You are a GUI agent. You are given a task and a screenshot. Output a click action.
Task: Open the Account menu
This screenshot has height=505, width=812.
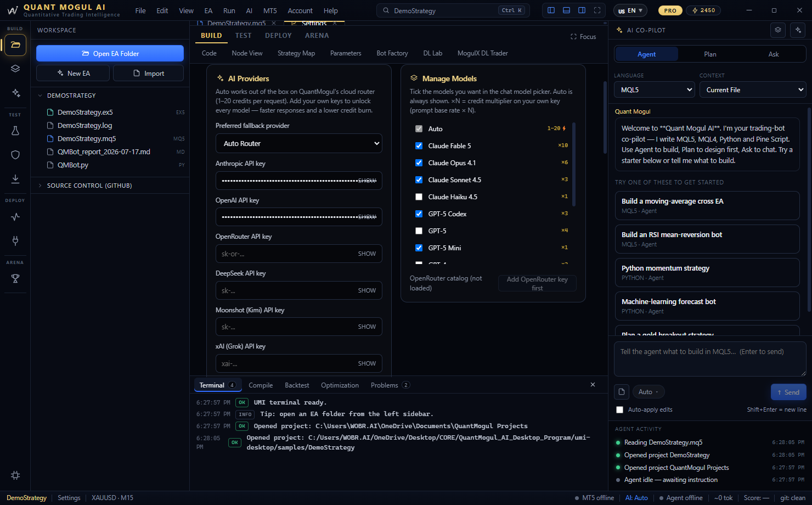(x=300, y=10)
